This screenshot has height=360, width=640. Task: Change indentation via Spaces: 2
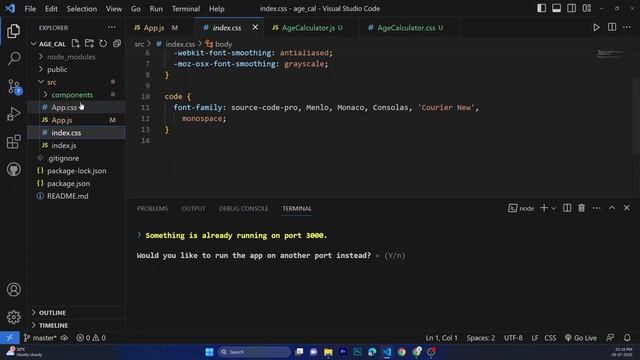coord(481,338)
